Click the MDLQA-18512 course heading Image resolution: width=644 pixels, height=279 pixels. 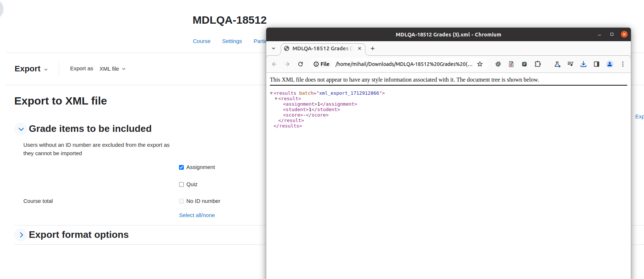tap(229, 20)
